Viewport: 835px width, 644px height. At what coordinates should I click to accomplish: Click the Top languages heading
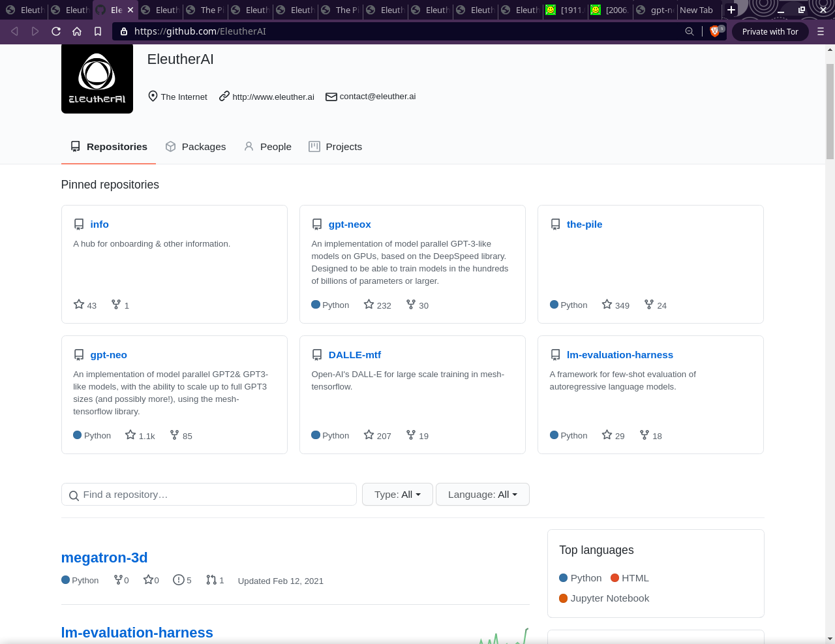[x=596, y=550]
